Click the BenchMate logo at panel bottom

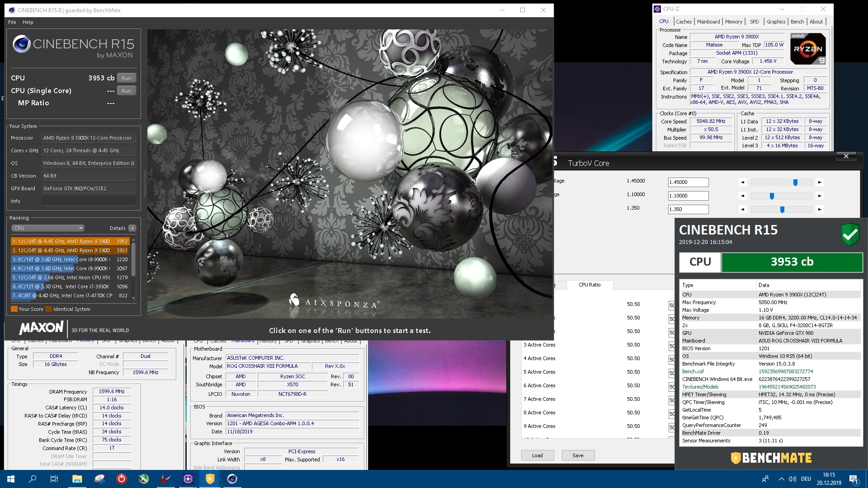[x=771, y=458]
